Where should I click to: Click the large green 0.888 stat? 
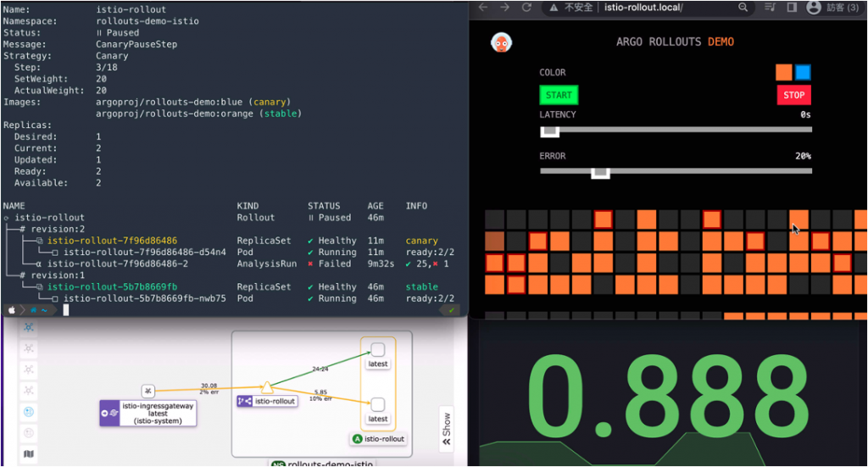667,398
